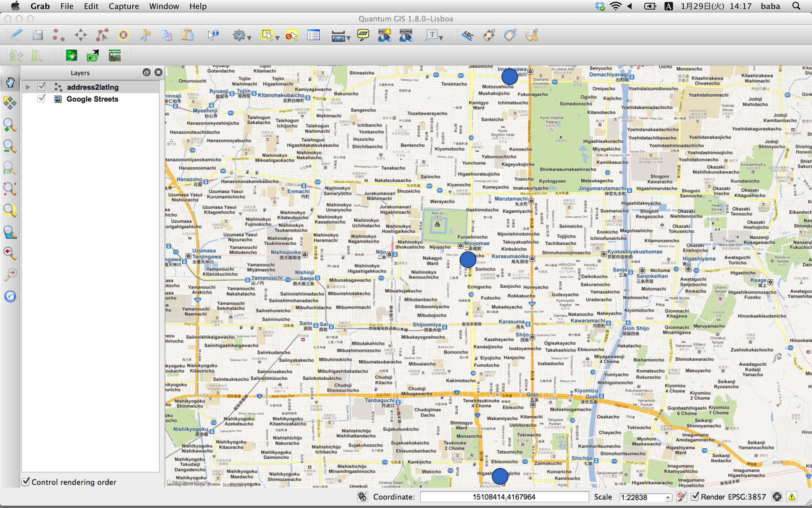This screenshot has width=812, height=508.
Task: Click the Zoom to Selection icon
Action: [x=10, y=211]
